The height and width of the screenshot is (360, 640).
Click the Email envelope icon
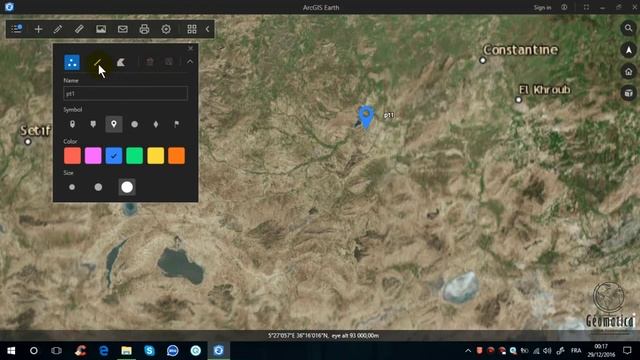click(122, 29)
